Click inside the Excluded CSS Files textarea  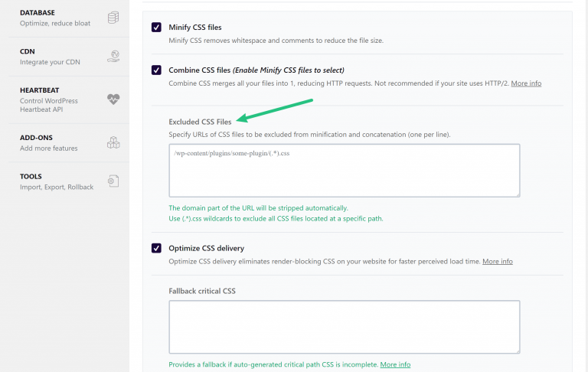344,170
